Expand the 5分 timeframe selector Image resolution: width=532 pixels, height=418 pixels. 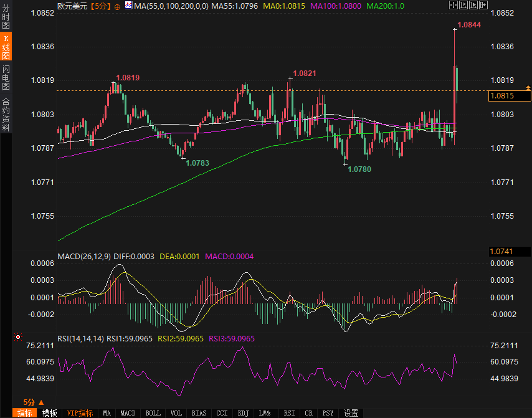pyautogui.click(x=33, y=402)
